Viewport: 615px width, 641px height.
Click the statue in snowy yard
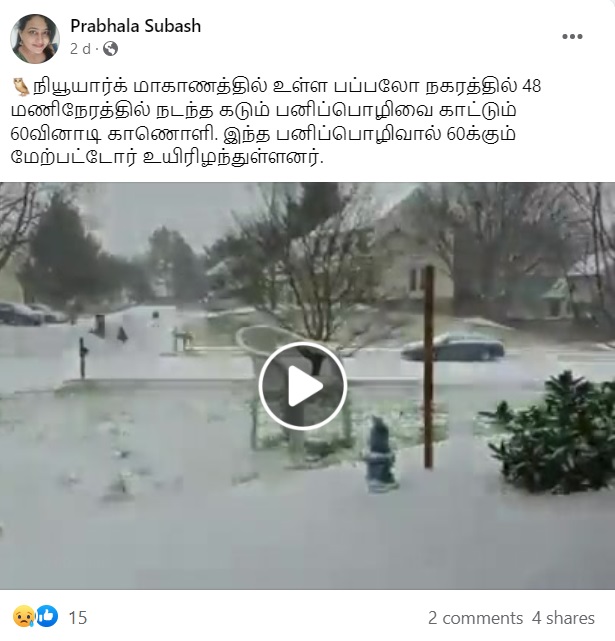coord(381,454)
